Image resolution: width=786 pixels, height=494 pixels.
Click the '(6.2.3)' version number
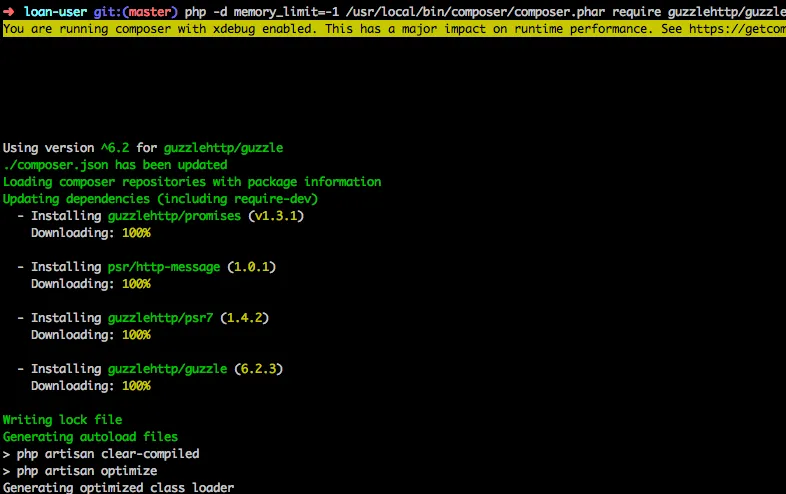tap(259, 369)
